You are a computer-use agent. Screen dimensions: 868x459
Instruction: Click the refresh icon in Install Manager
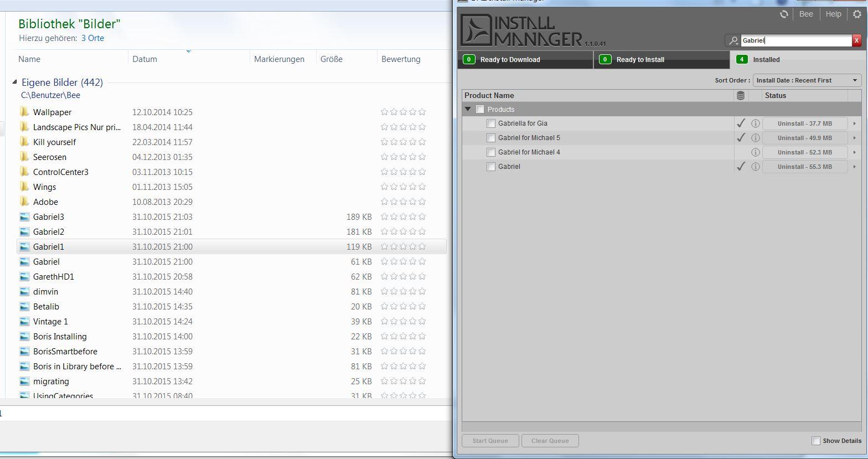[x=784, y=14]
